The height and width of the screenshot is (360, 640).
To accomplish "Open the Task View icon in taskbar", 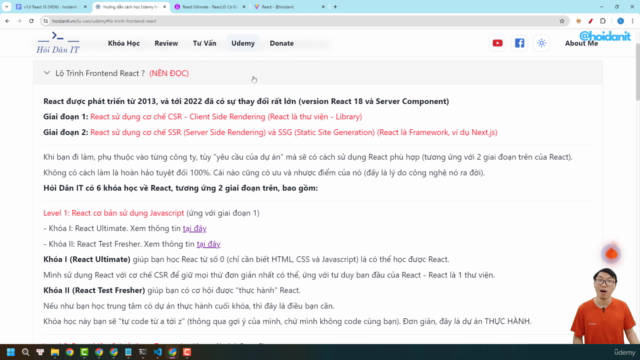I will pyautogui.click(x=40, y=352).
